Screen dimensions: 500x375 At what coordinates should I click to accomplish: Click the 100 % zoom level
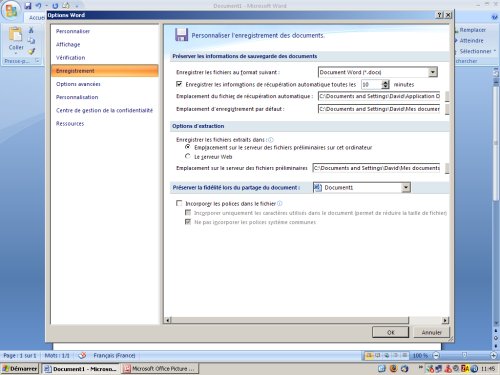click(x=420, y=356)
